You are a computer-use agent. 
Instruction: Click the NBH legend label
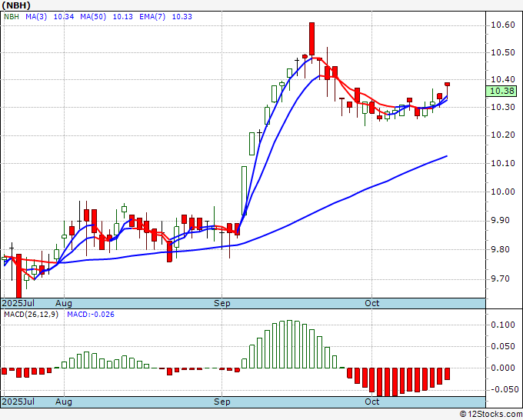pyautogui.click(x=12, y=17)
